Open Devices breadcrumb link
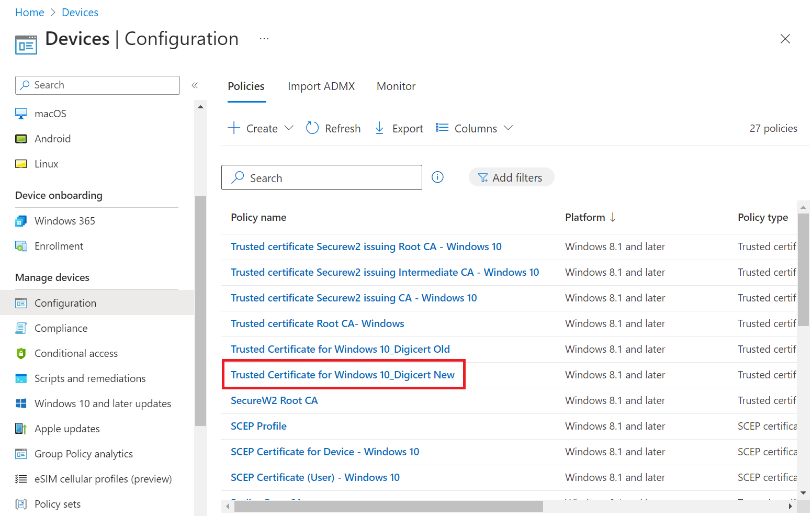The width and height of the screenshot is (812, 516). (80, 13)
